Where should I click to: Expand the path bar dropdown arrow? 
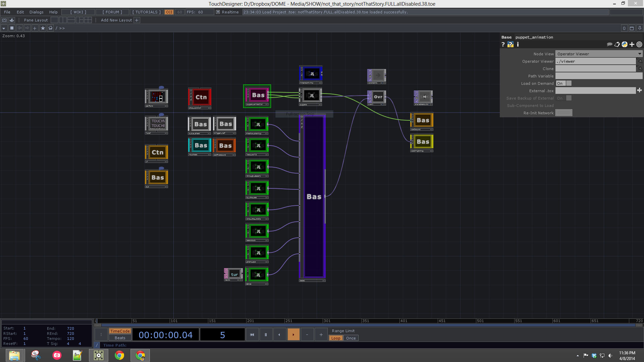pyautogui.click(x=4, y=28)
